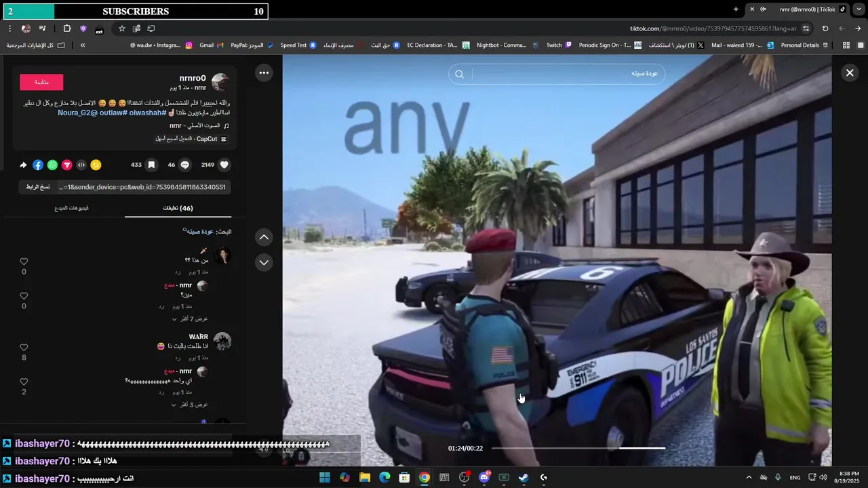868x488 pixels.
Task: Close the video viewer with the X button
Action: click(x=850, y=73)
